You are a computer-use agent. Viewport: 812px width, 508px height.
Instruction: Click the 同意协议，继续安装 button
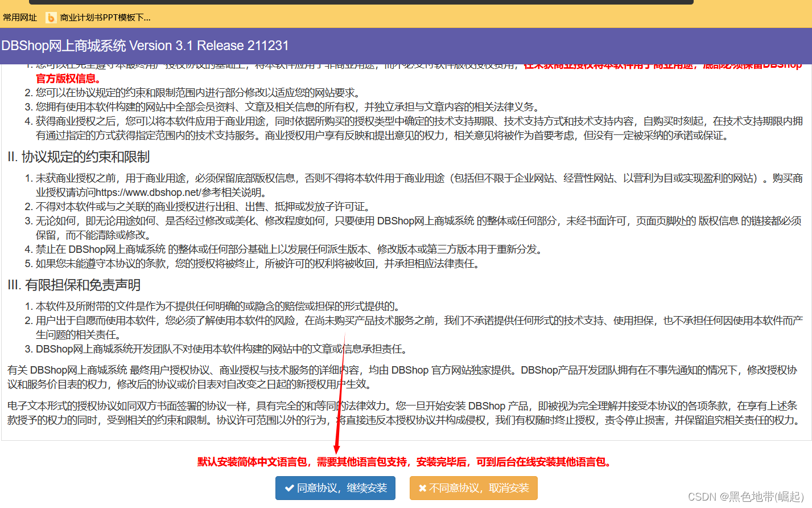click(x=335, y=488)
